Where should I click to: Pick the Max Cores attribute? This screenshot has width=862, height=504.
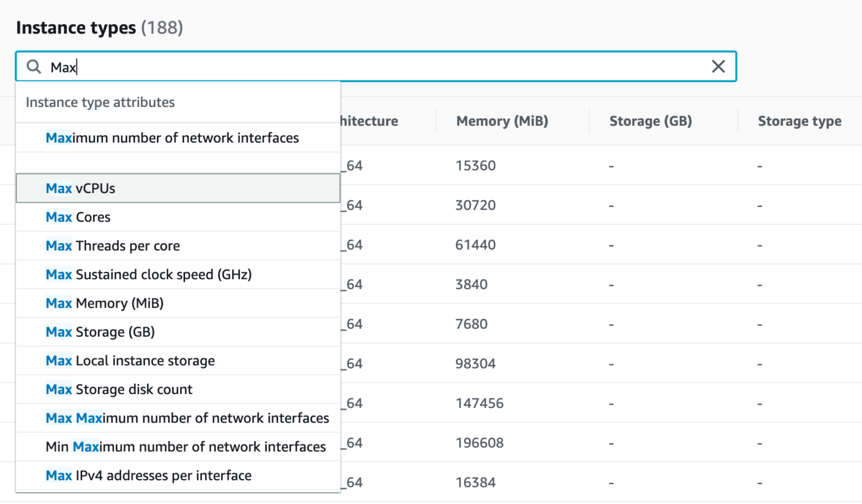click(78, 217)
